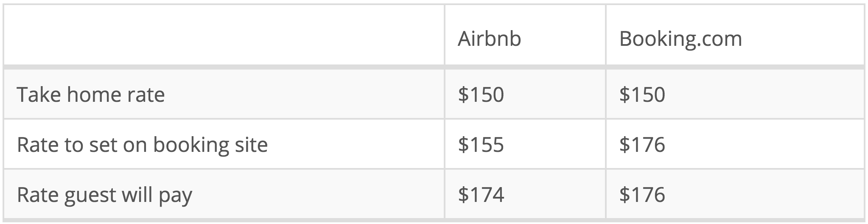This screenshot has height=224, width=868.
Task: Click the "Take home rate" row label
Action: point(91,94)
